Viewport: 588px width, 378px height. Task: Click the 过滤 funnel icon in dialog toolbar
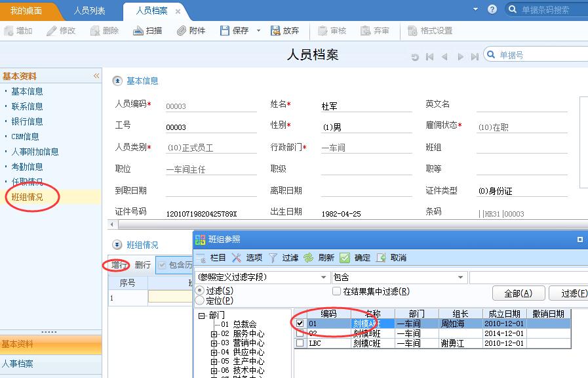(273, 258)
